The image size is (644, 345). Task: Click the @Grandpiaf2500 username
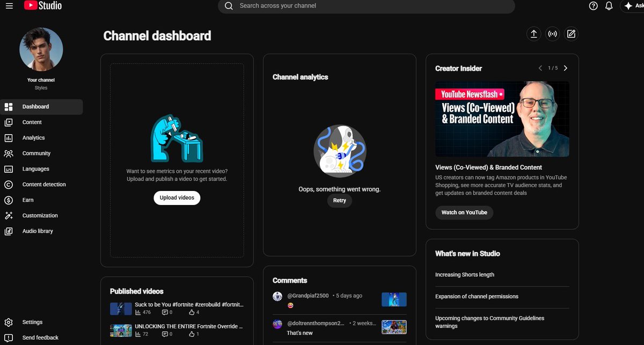(308, 296)
